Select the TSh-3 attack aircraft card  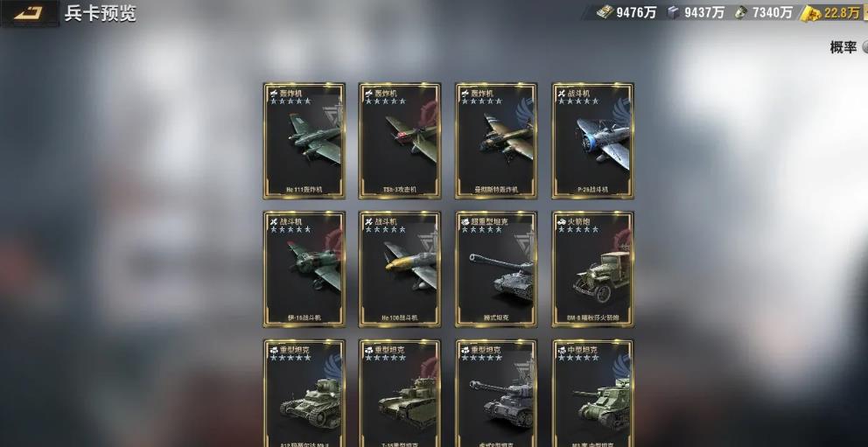pos(400,141)
